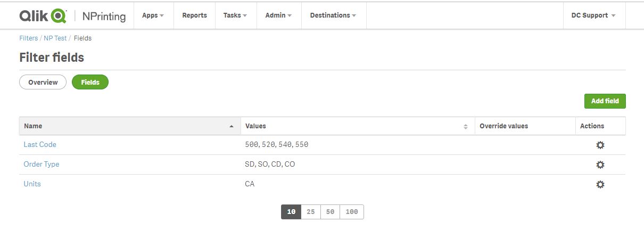Expand the Apps dropdown menu
644x230 pixels.
153,15
